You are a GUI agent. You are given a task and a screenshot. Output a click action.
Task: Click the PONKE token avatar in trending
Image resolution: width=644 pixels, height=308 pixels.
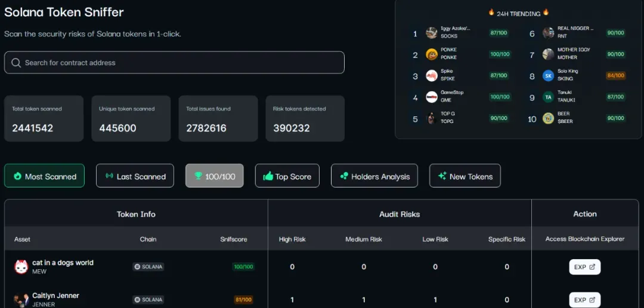(432, 54)
